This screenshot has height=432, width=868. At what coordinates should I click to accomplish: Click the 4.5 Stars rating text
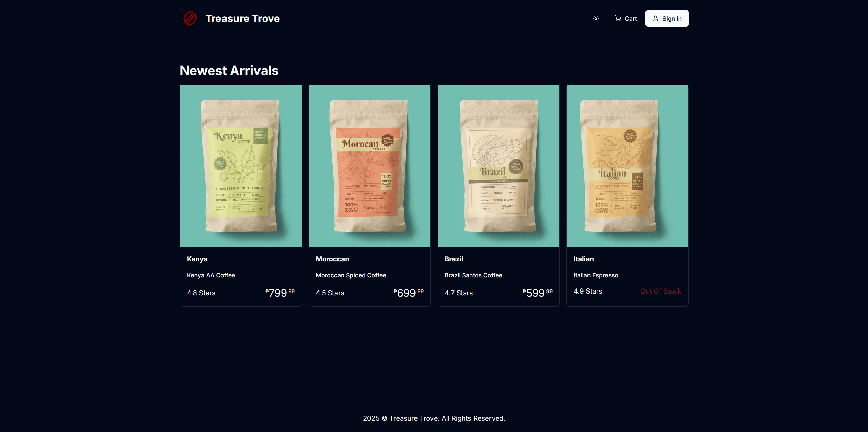click(x=330, y=293)
